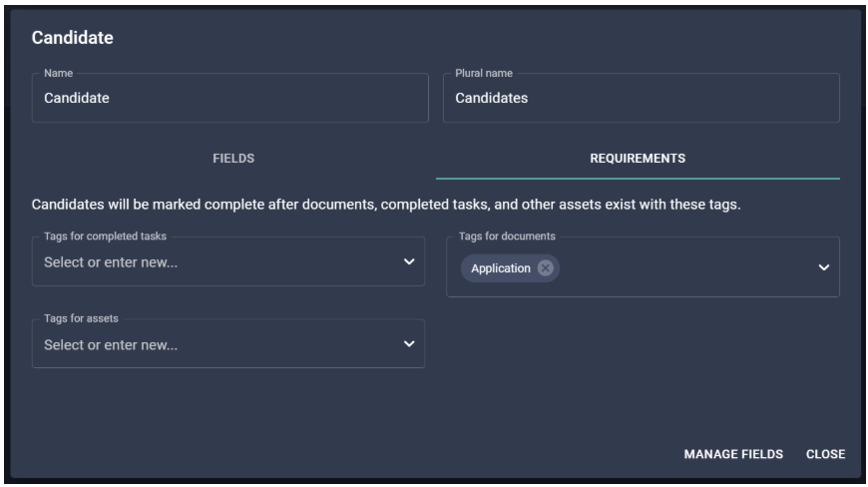The height and width of the screenshot is (487, 868).
Task: Edit the Plural name field
Action: click(x=642, y=98)
